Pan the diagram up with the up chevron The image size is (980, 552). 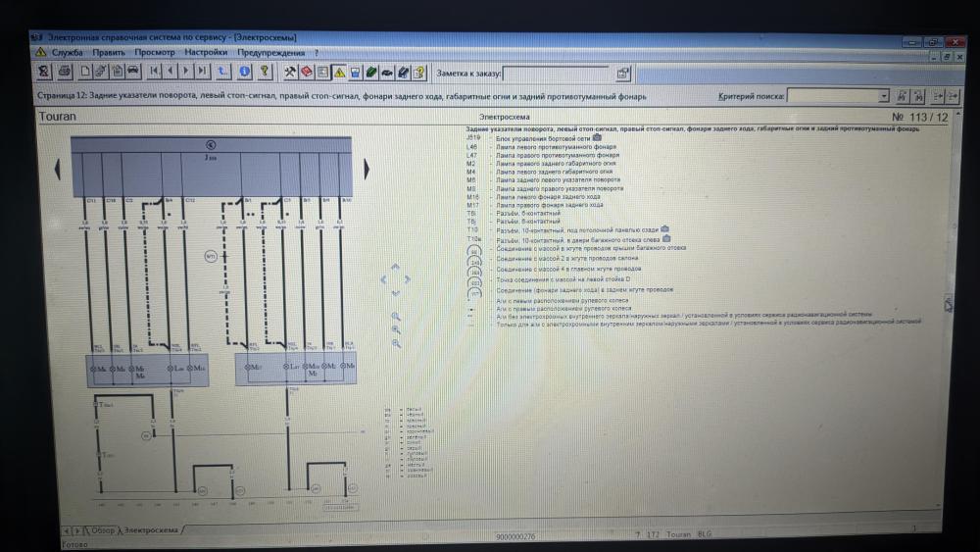pyautogui.click(x=395, y=267)
